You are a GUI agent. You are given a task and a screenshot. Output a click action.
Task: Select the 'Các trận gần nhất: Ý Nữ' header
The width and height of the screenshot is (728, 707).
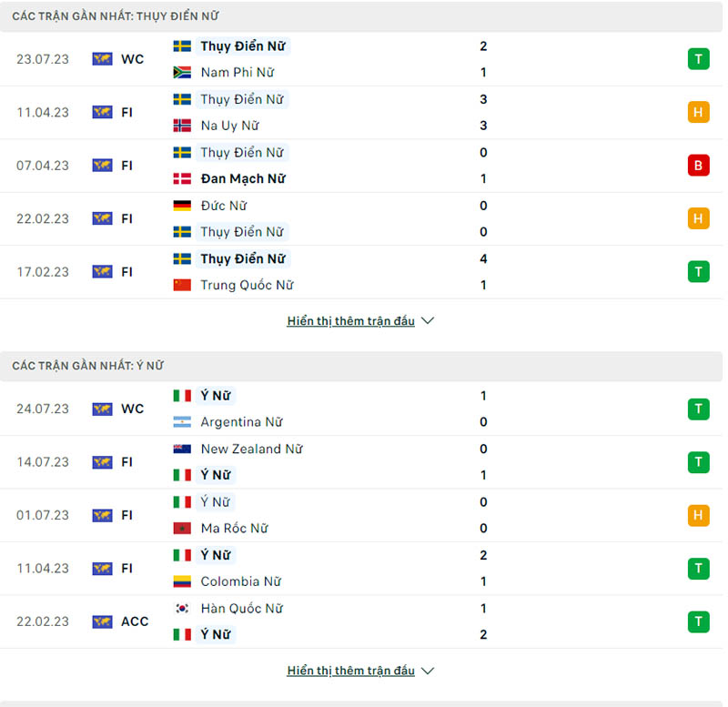[88, 366]
